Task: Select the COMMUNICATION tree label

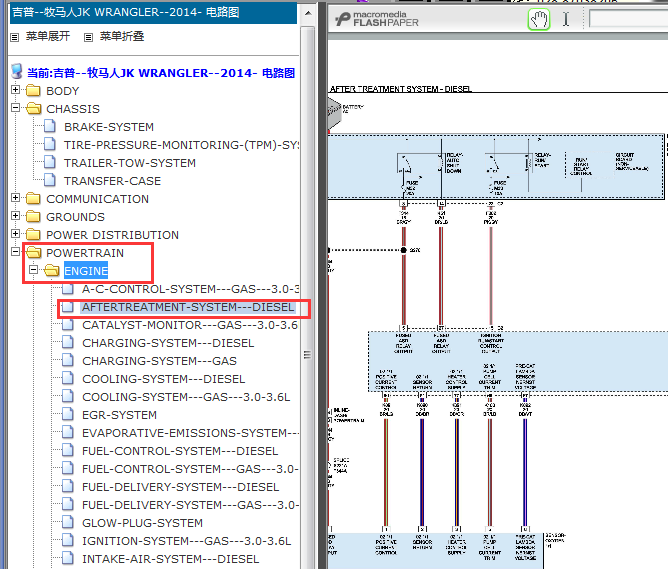Action: click(98, 199)
